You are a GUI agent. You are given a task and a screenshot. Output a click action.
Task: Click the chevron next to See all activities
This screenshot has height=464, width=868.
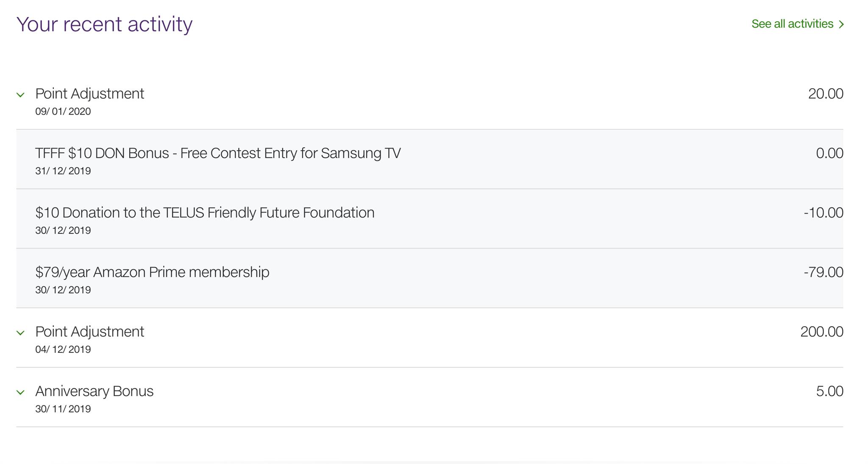[841, 24]
